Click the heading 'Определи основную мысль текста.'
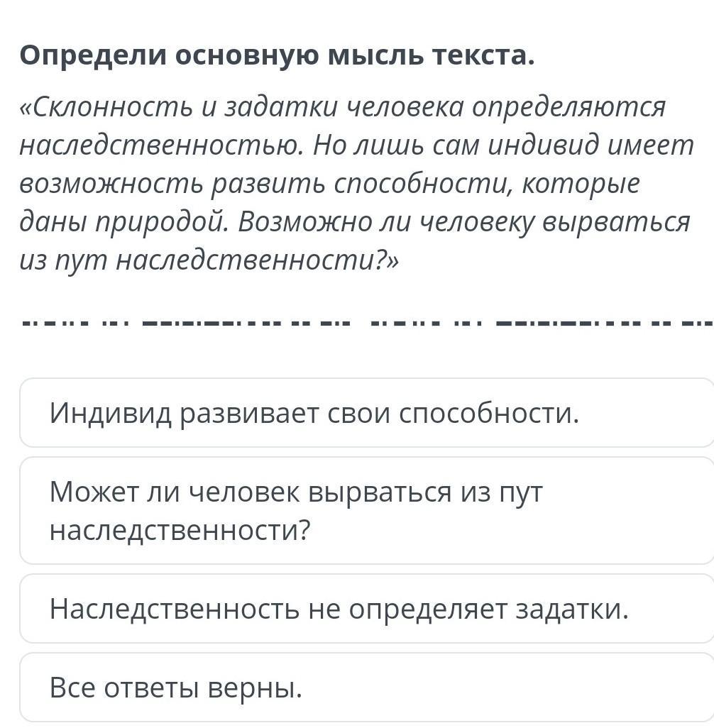The image size is (714, 728). click(278, 56)
